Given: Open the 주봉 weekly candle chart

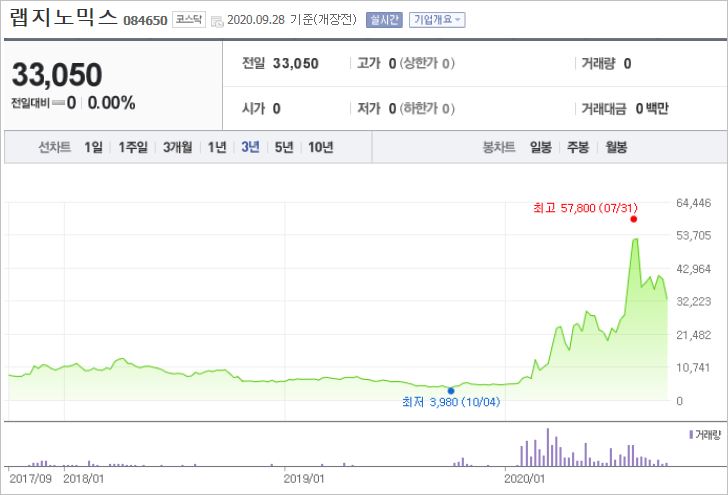Looking at the screenshot, I should (x=578, y=148).
